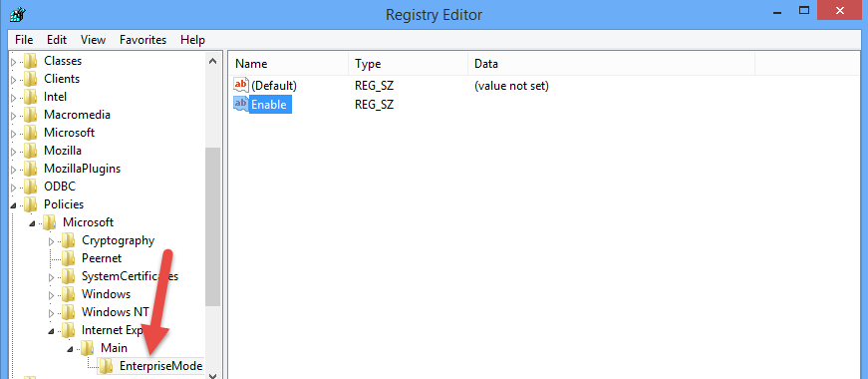Image resolution: width=868 pixels, height=379 pixels.
Task: Open the Favorites menu
Action: click(143, 40)
